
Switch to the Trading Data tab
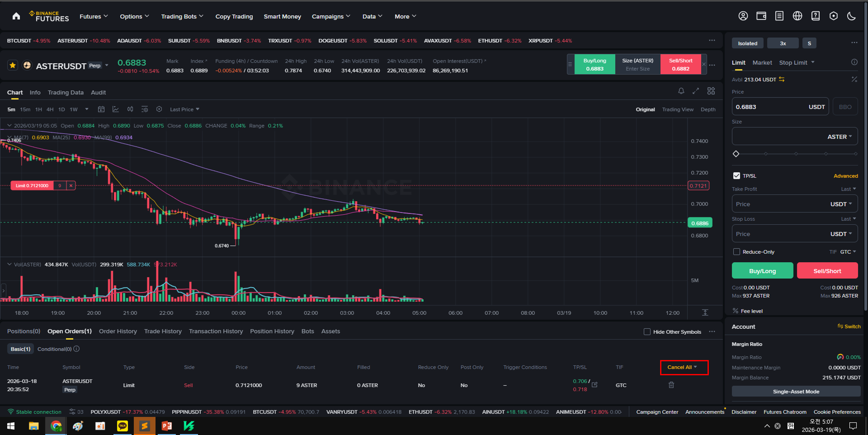[66, 92]
